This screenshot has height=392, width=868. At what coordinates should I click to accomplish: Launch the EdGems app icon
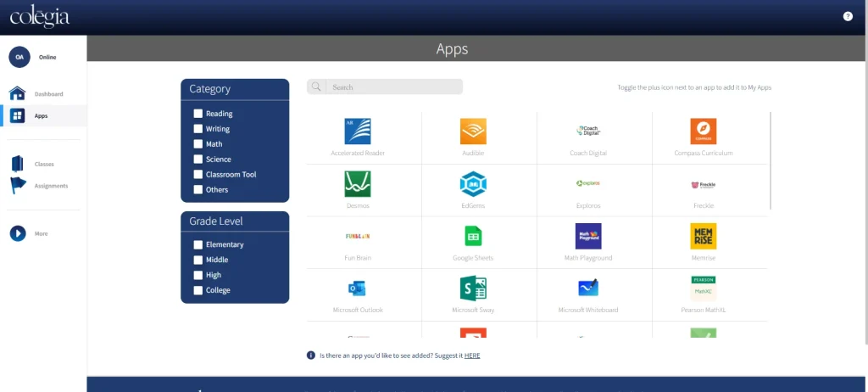pyautogui.click(x=473, y=184)
